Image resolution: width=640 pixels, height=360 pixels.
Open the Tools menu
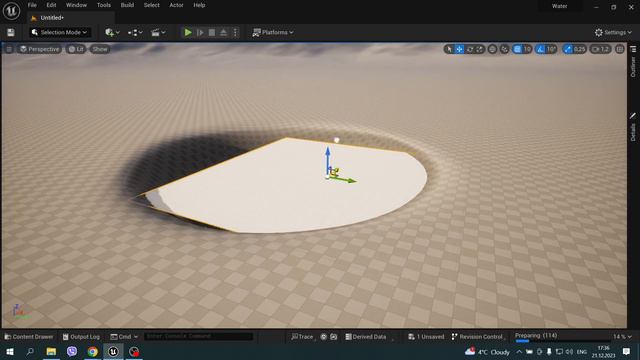104,5
